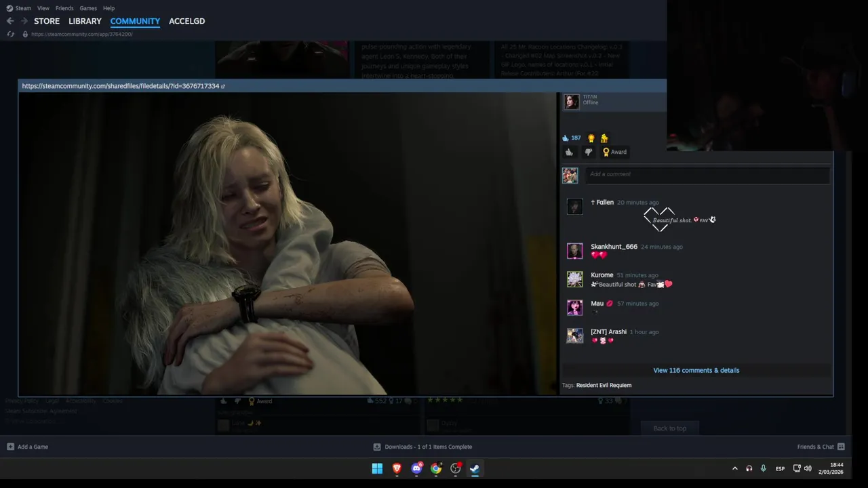
Task: Open the sharedfiles filedetails link
Action: pos(123,86)
